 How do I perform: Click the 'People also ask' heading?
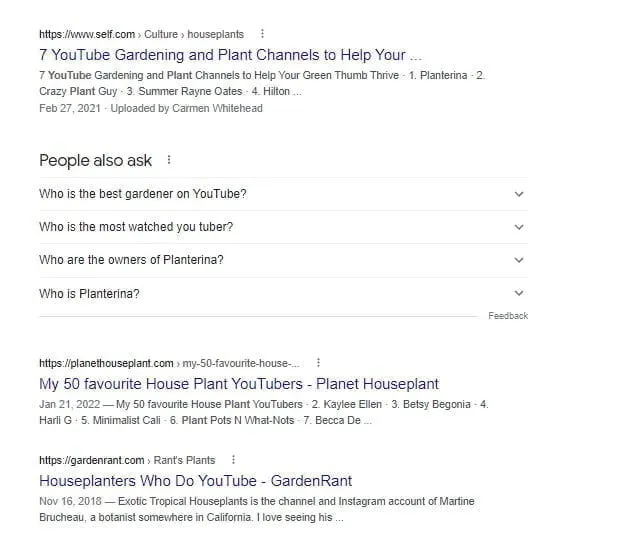click(x=96, y=160)
